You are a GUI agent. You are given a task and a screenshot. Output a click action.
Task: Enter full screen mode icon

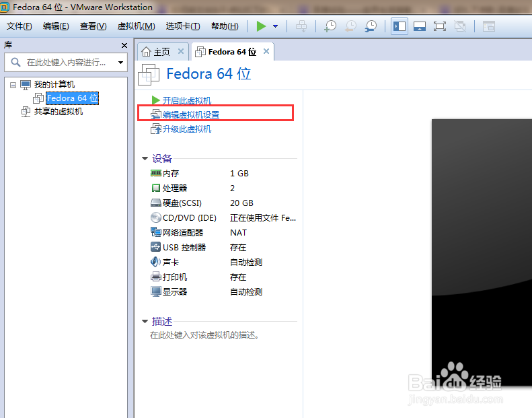440,26
